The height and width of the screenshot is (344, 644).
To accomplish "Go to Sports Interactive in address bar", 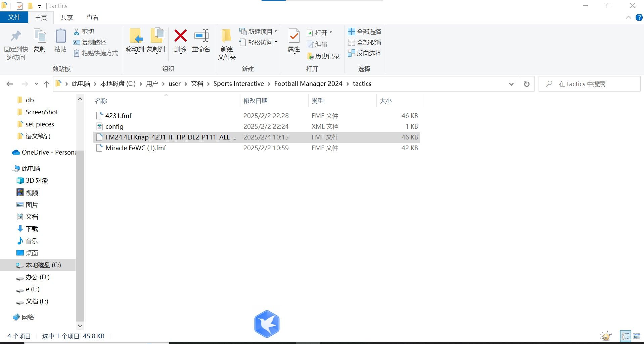I will (239, 84).
